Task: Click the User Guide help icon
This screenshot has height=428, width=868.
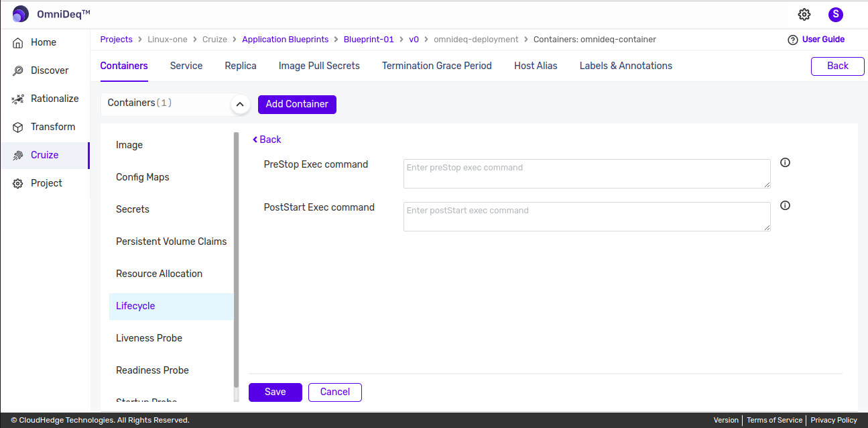Action: tap(793, 40)
